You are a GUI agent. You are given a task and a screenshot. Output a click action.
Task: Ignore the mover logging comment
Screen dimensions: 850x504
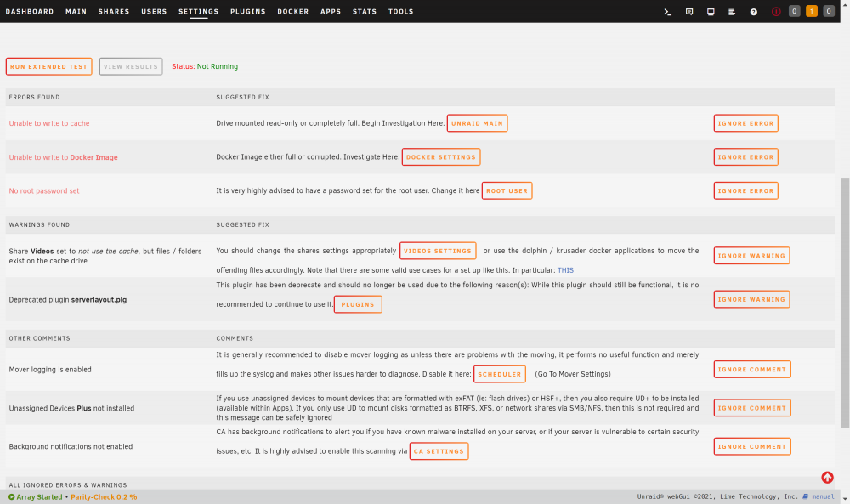(x=752, y=370)
